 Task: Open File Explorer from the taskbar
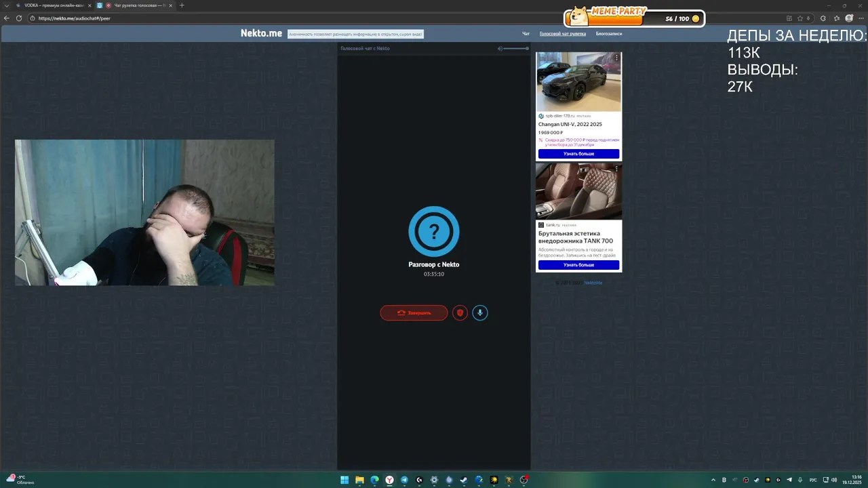coord(359,480)
